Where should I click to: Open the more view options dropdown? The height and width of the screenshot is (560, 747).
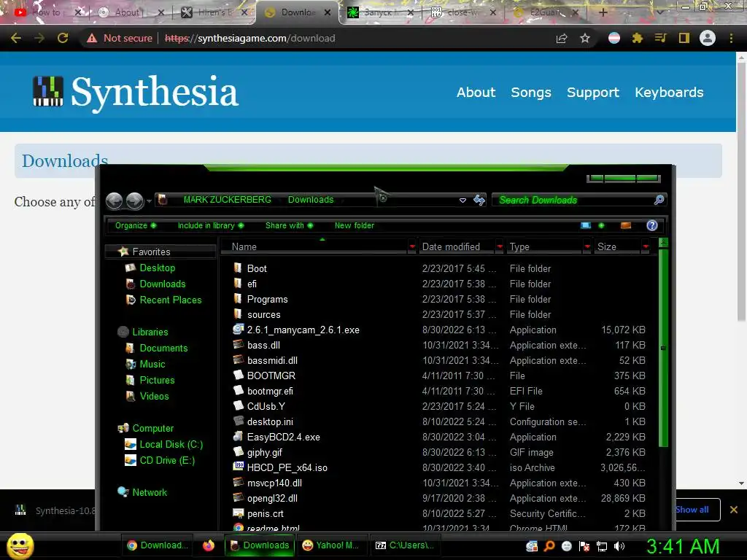(601, 225)
